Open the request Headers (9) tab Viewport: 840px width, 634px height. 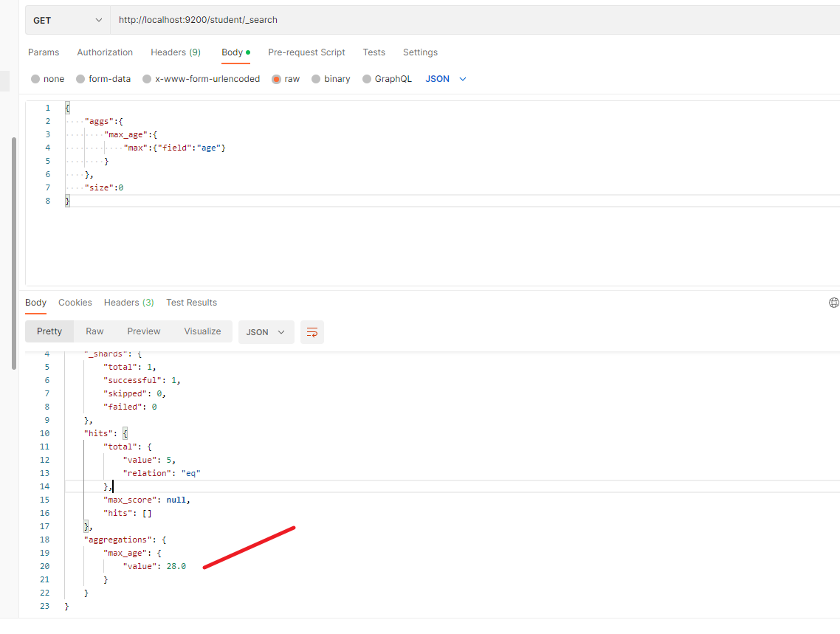(176, 52)
